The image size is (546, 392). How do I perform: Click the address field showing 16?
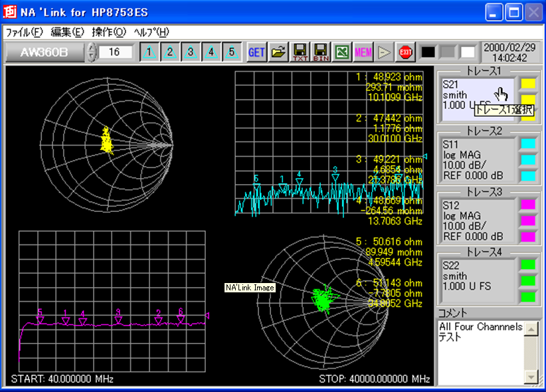coord(114,52)
